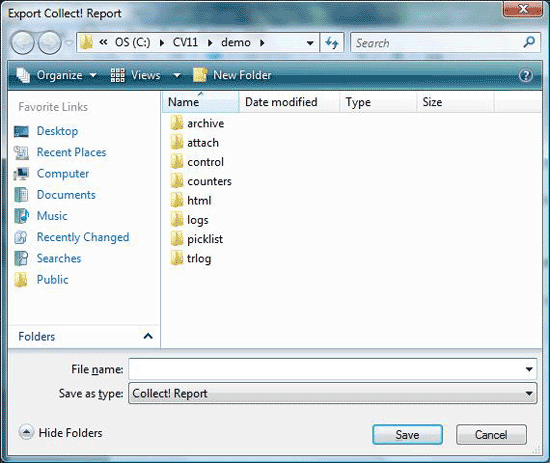Click the Save button
The width and height of the screenshot is (550, 463).
(x=407, y=435)
